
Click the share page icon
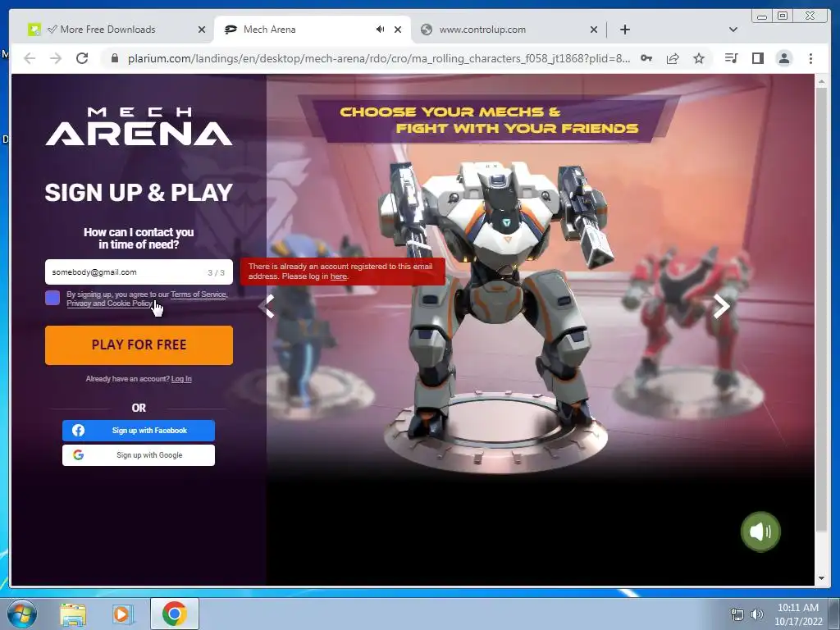coord(673,58)
